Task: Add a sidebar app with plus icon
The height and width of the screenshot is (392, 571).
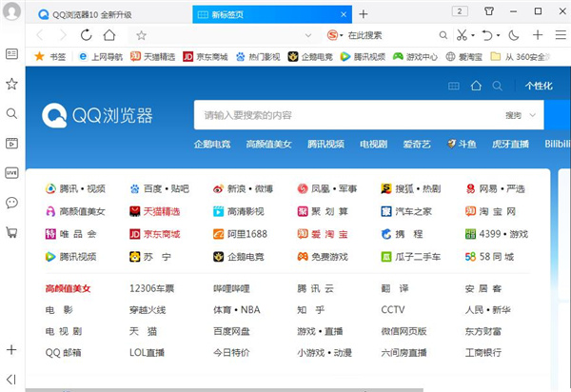Action: (11, 350)
